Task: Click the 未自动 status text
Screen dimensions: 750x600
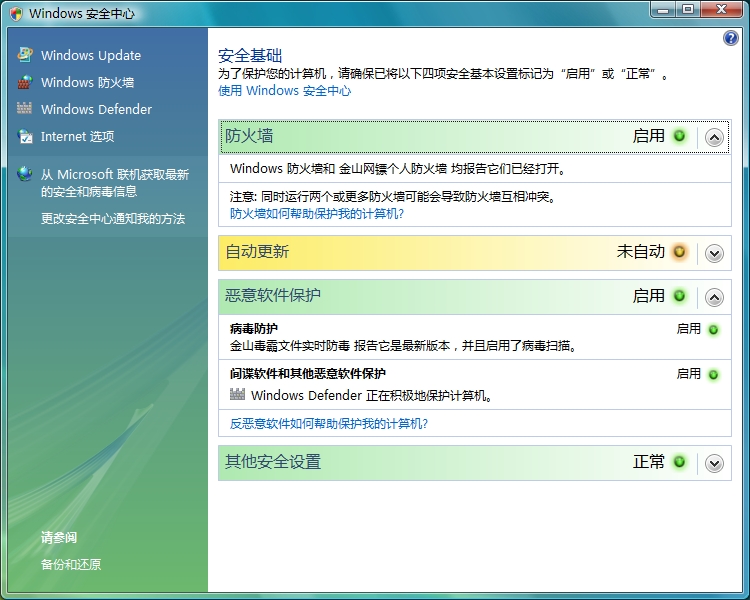Action: pos(640,251)
